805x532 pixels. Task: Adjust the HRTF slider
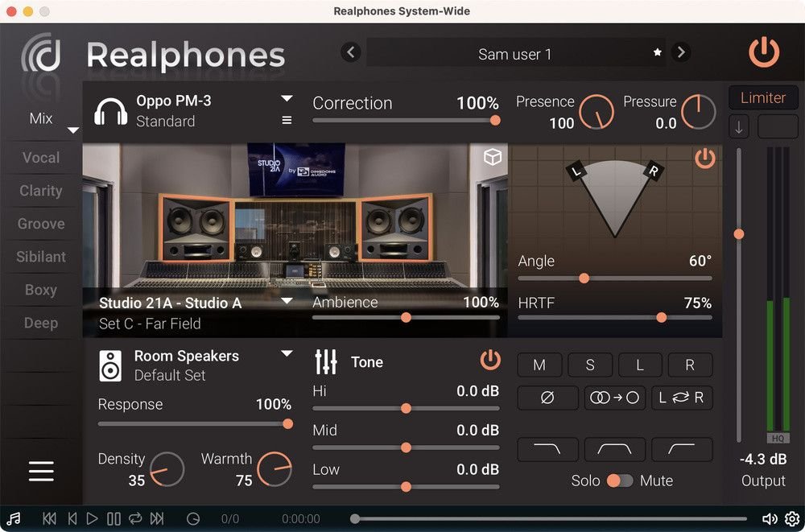(614, 318)
